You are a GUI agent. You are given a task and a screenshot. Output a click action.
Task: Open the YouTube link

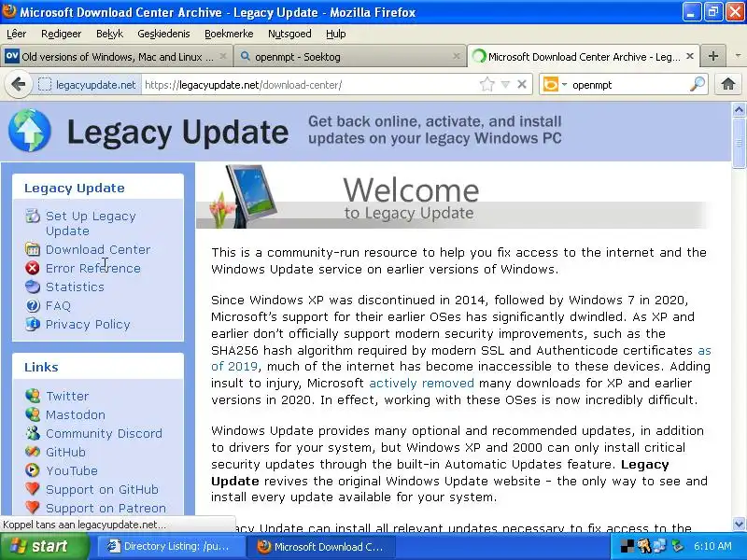click(72, 470)
